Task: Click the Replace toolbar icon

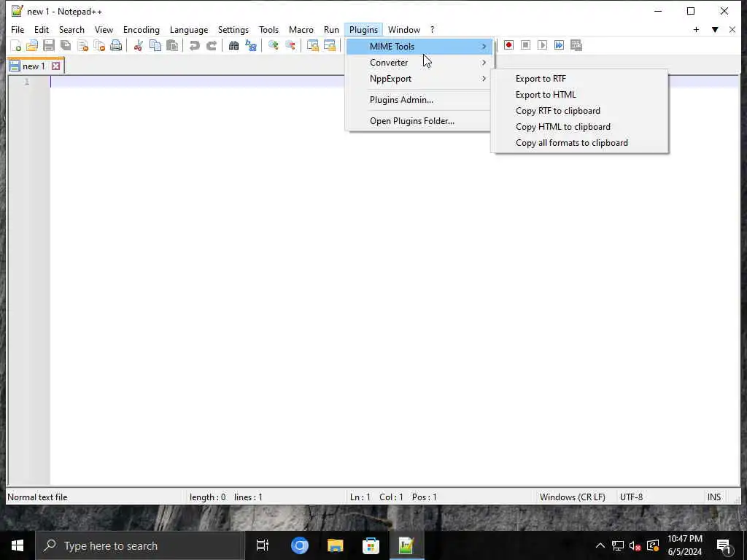Action: click(251, 46)
